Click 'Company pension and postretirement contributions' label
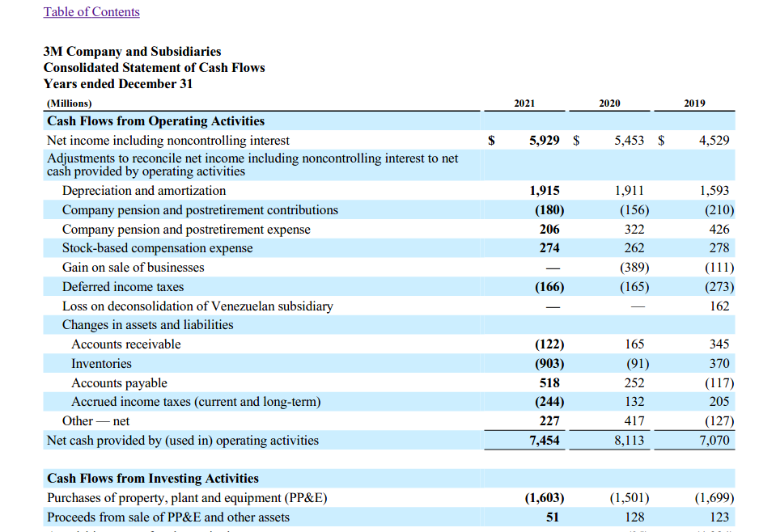 click(x=200, y=210)
